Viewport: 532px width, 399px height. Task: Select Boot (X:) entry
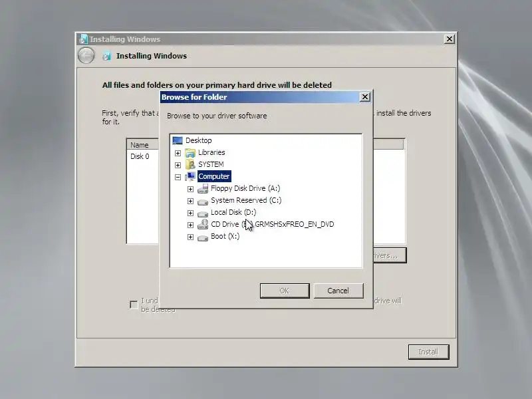225,236
